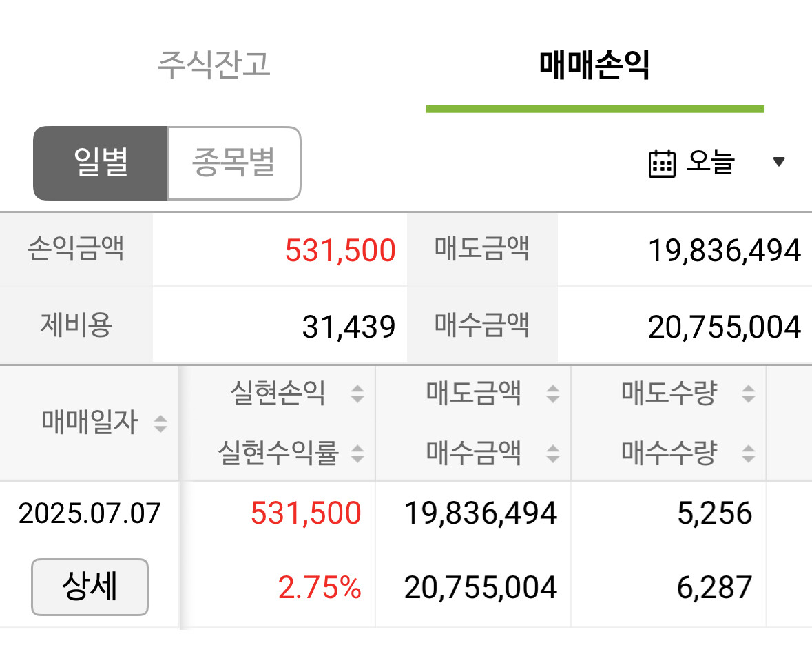Click the 매도금액 column sort icon
Viewport: 812px width, 665px height.
552,394
